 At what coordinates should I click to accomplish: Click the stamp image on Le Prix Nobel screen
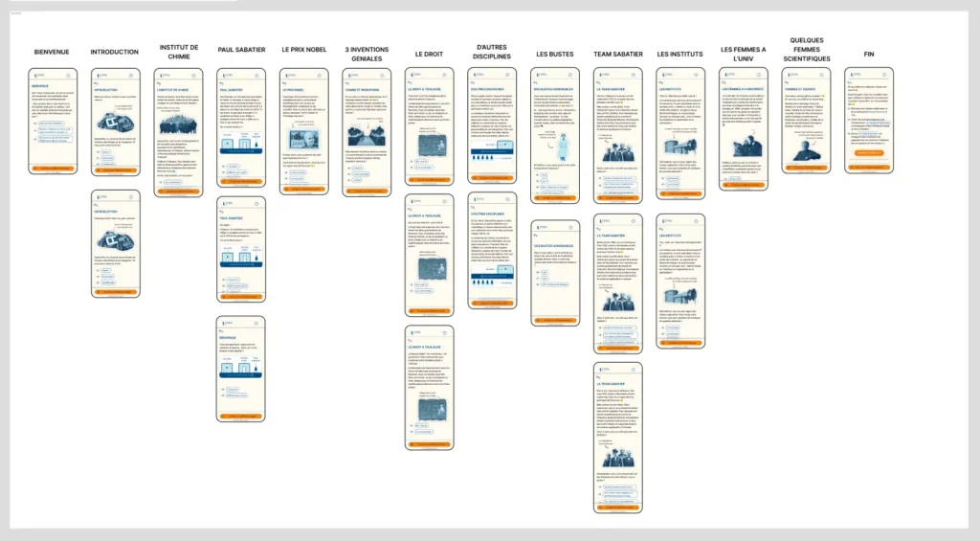[304, 139]
